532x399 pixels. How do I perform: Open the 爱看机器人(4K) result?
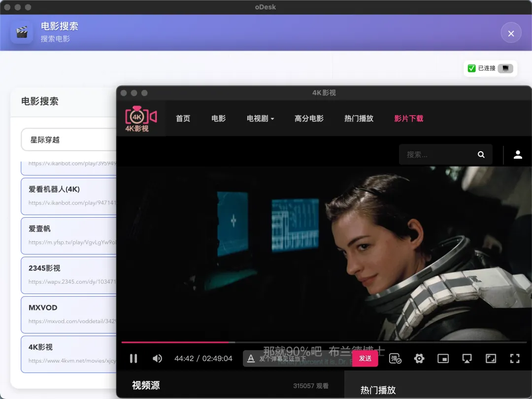[x=69, y=197]
